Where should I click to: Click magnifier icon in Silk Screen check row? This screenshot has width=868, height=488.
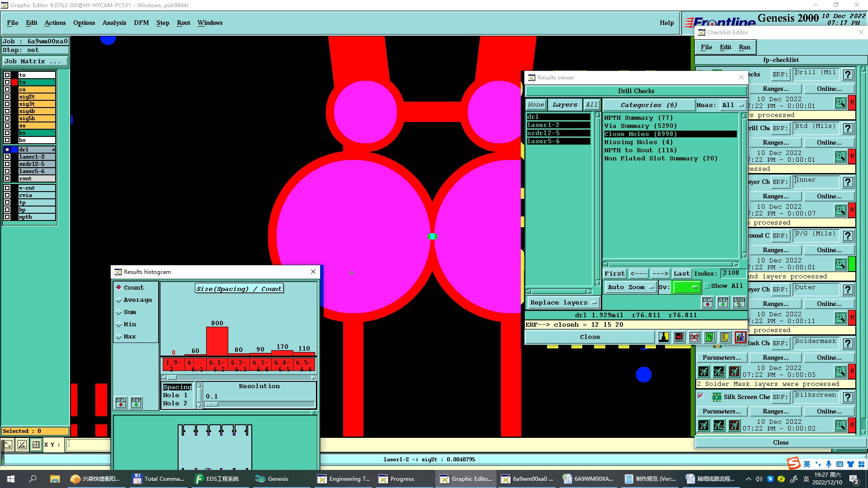(x=840, y=425)
